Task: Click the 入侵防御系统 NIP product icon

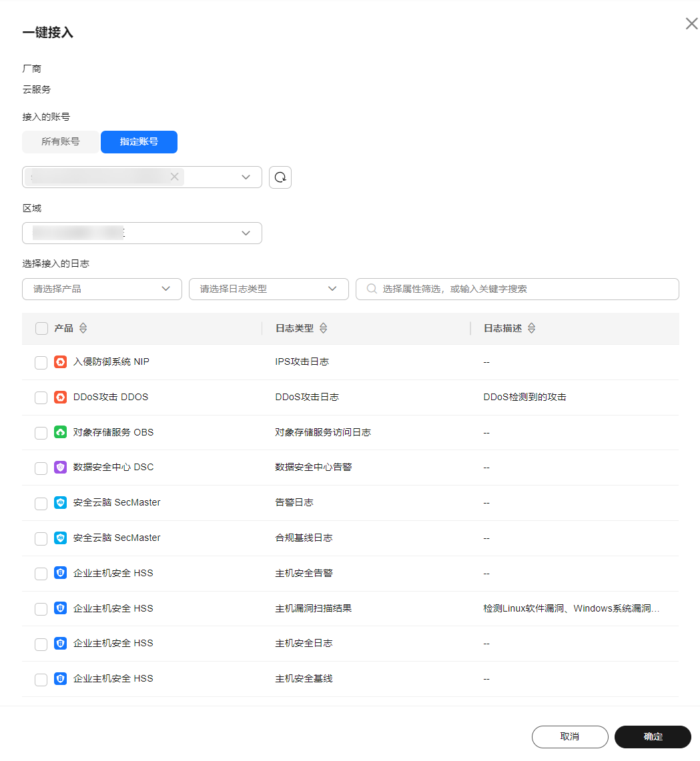Action: coord(60,362)
